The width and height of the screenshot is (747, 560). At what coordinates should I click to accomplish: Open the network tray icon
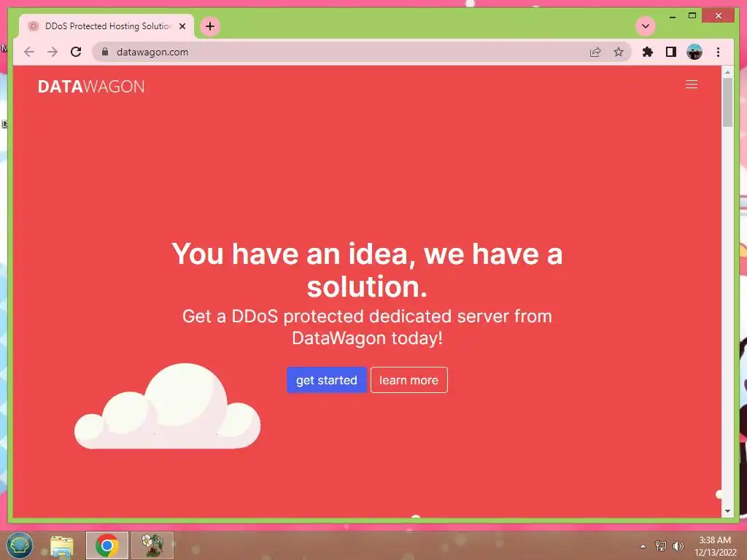click(x=660, y=545)
